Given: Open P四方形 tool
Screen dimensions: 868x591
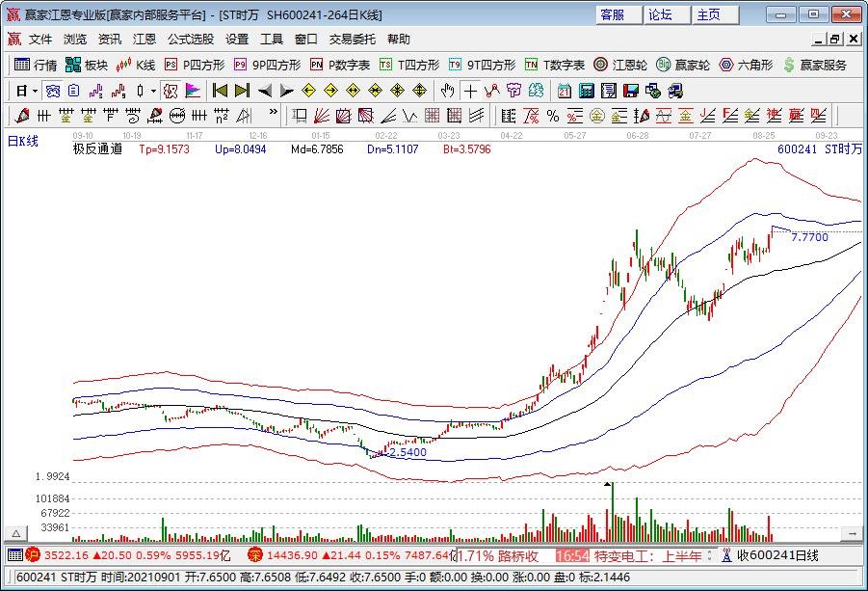Looking at the screenshot, I should point(196,65).
